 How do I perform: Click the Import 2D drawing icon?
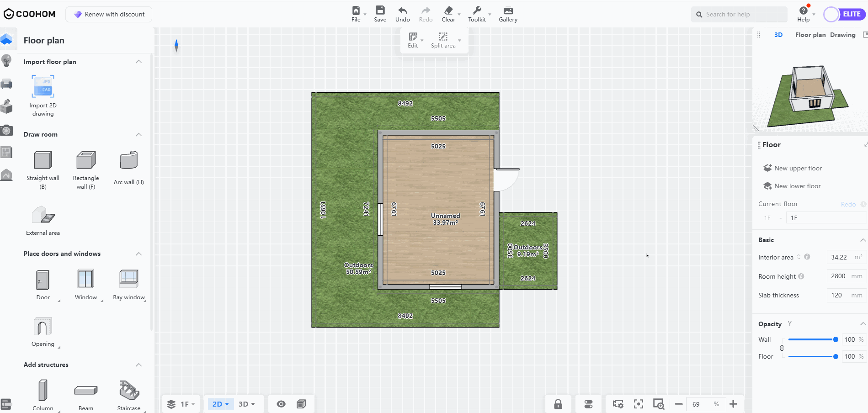point(43,86)
